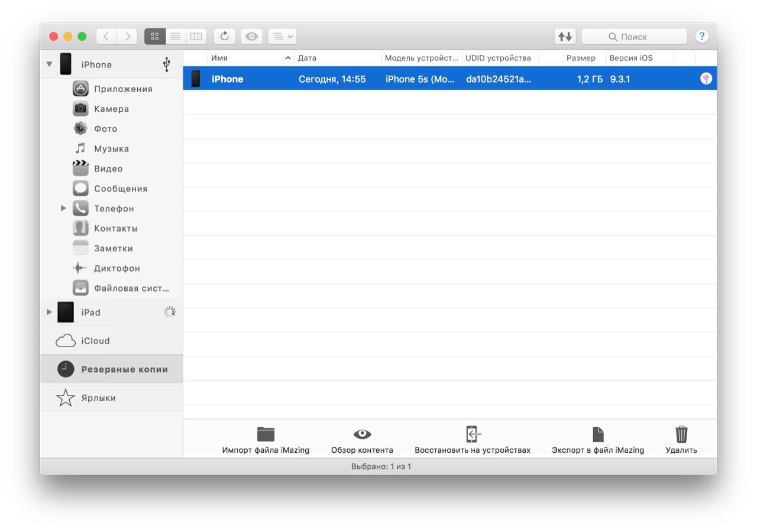The width and height of the screenshot is (757, 532).
Task: Click Обзор контента
Action: pos(362,440)
